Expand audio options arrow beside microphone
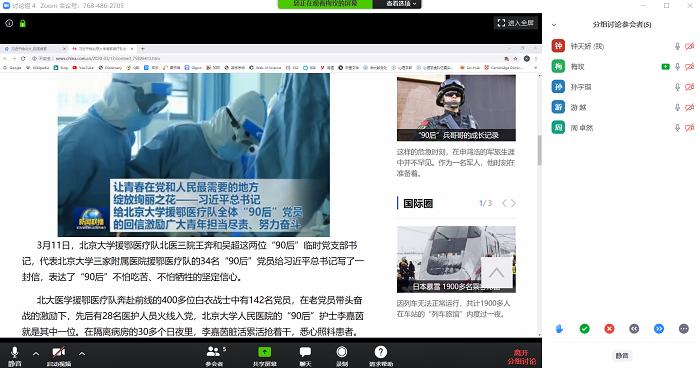The width and height of the screenshot is (700, 368). point(36,354)
